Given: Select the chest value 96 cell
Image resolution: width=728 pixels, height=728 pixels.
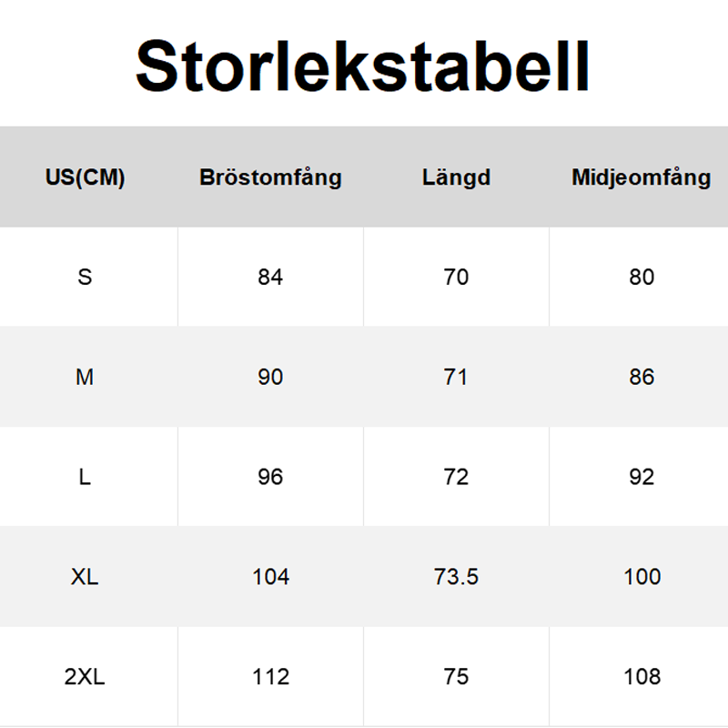Looking at the screenshot, I should click(270, 477).
